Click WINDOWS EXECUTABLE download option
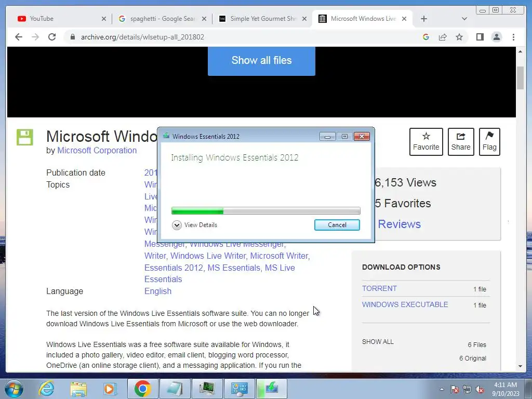The height and width of the screenshot is (399, 532). [405, 304]
